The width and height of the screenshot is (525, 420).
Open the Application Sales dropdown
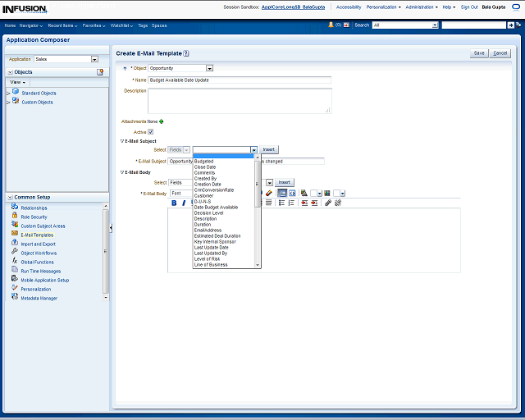coord(94,59)
